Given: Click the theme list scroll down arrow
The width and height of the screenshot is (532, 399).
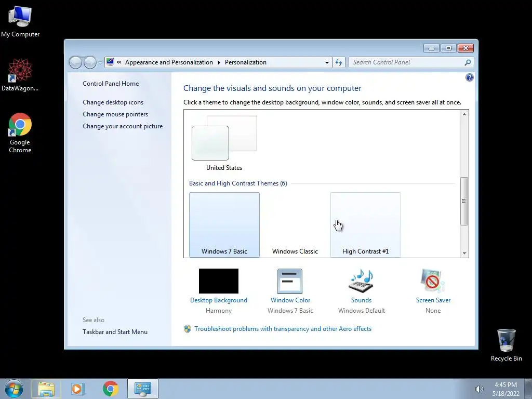Looking at the screenshot, I should [x=464, y=253].
